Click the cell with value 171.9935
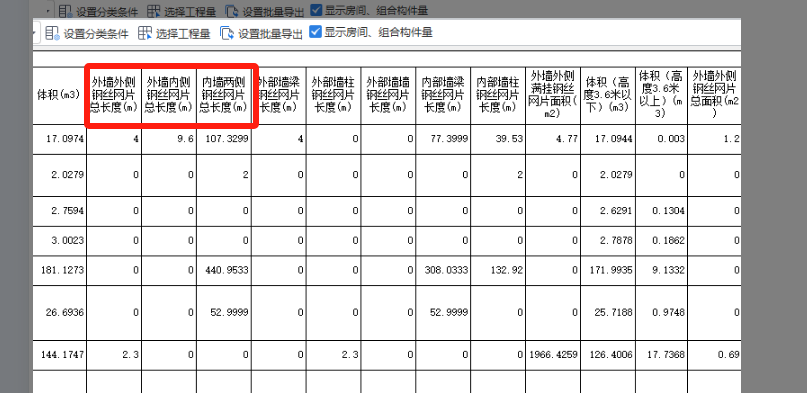 click(x=608, y=270)
